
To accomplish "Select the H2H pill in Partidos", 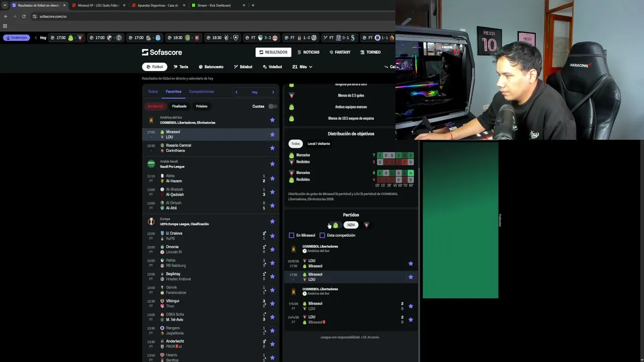I will click(351, 225).
